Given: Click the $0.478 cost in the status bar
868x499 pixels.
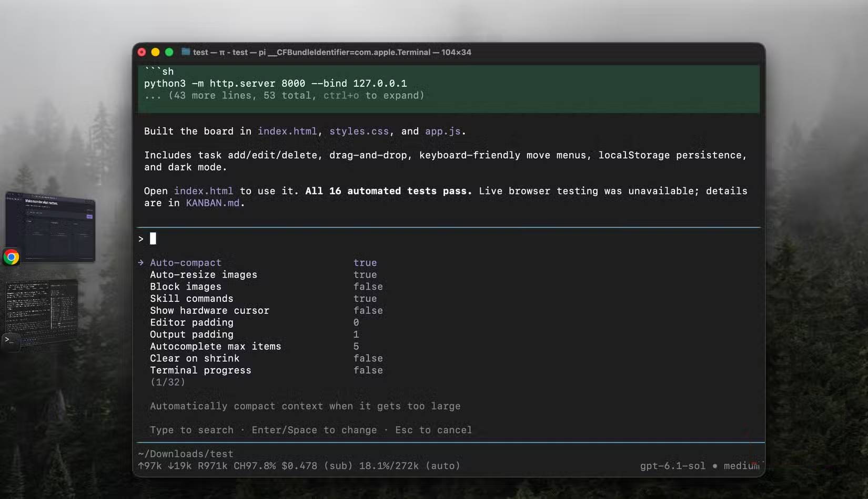Looking at the screenshot, I should [x=299, y=466].
